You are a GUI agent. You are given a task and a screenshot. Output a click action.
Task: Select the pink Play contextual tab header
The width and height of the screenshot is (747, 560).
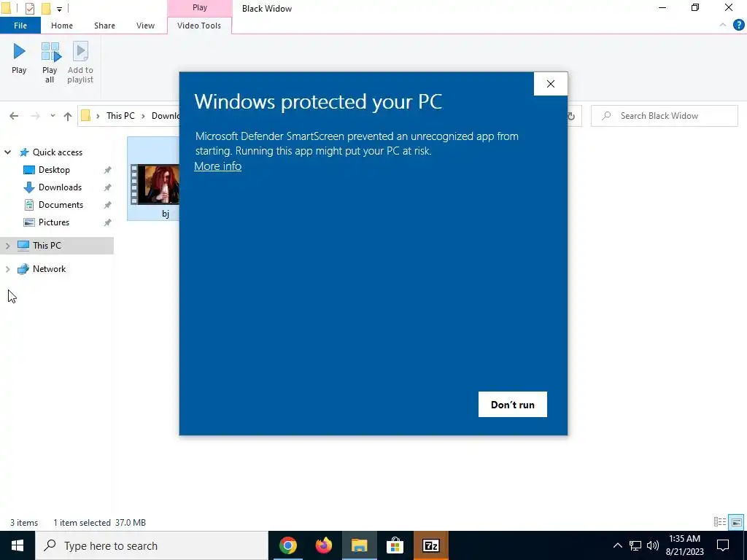coord(200,7)
